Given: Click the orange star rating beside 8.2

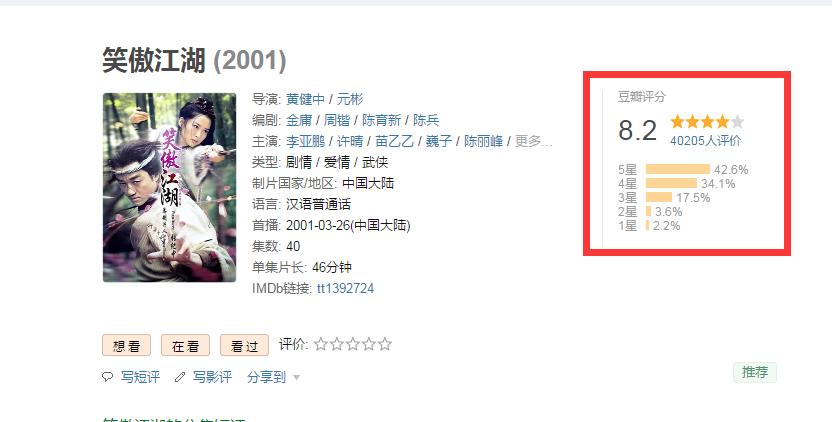Looking at the screenshot, I should (707, 122).
